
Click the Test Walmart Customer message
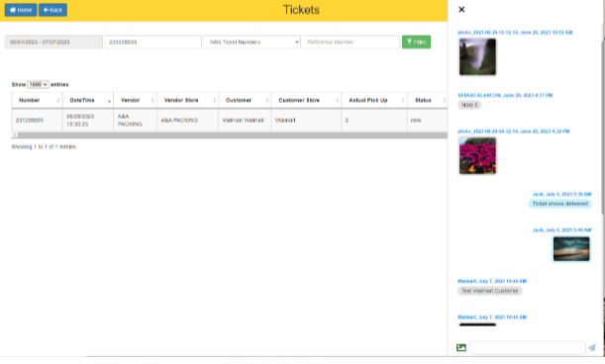pyautogui.click(x=489, y=291)
